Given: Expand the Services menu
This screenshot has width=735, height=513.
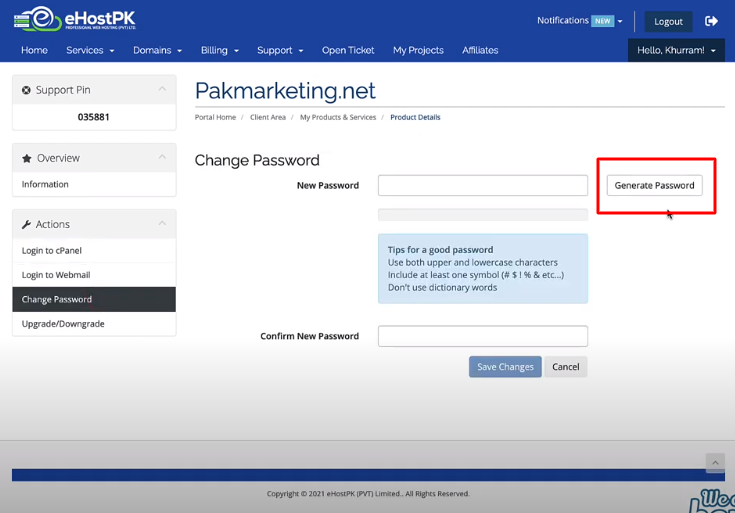Looking at the screenshot, I should pyautogui.click(x=90, y=50).
